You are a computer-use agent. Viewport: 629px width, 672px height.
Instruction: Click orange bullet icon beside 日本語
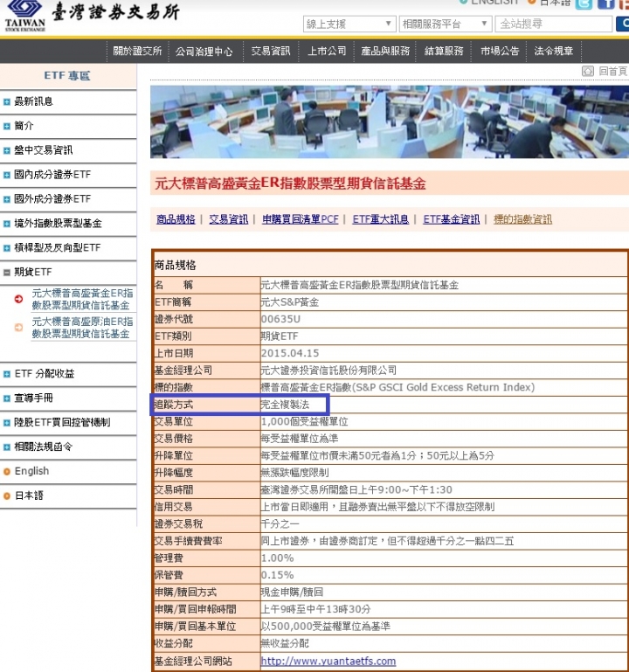coord(6,496)
